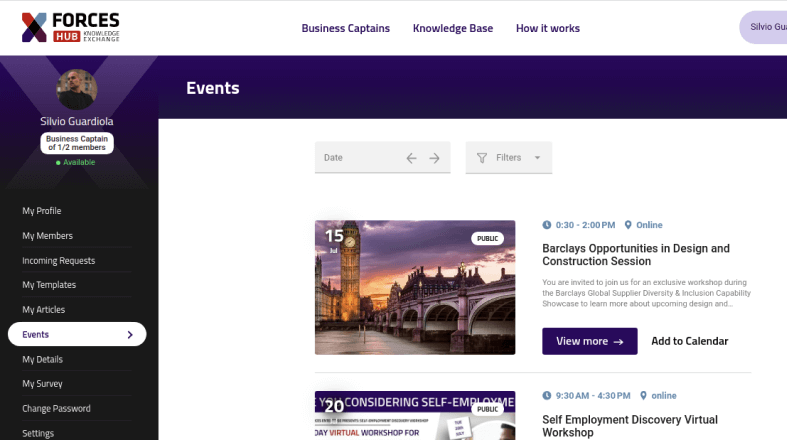787x440 pixels.
Task: Click the clock icon on Barclays event
Action: pyautogui.click(x=547, y=225)
